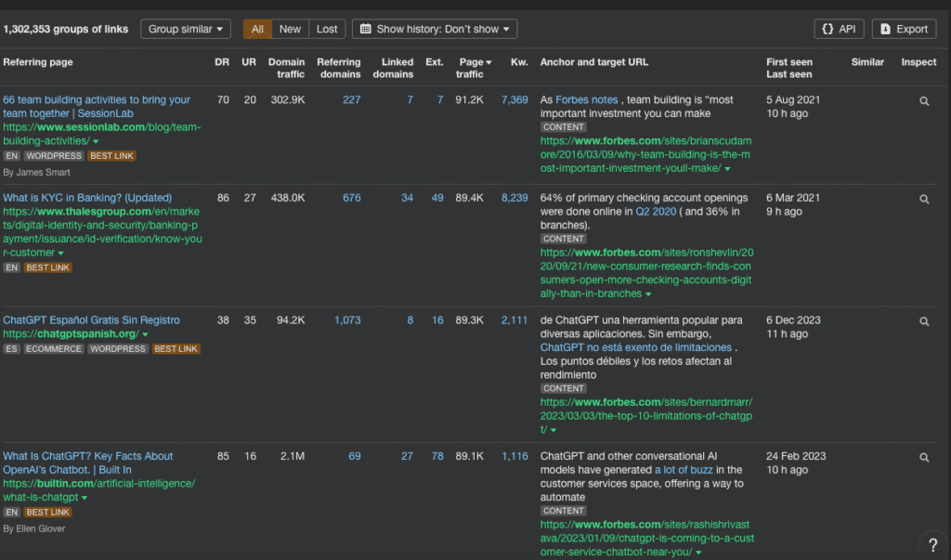The height and width of the screenshot is (560, 951).
Task: Open the help question mark button
Action: [932, 544]
